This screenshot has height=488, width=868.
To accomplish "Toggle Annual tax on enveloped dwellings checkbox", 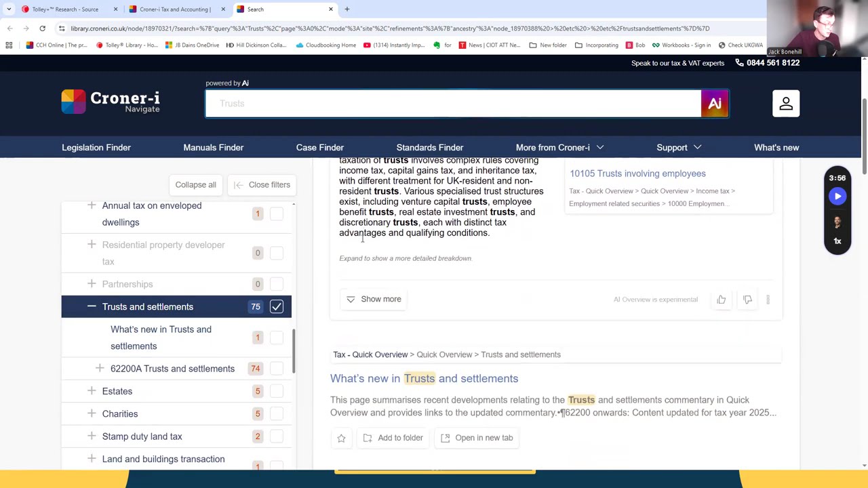I will click(x=276, y=214).
